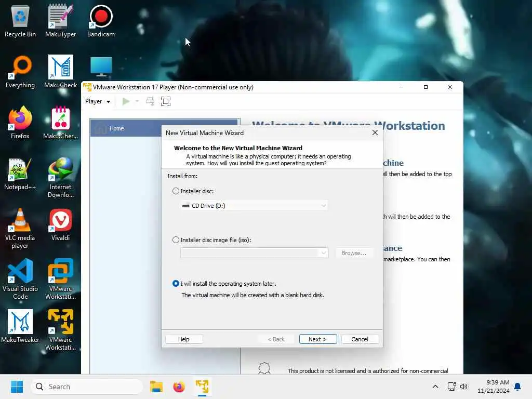Open the CD Drive (D:) dropdown
532x399 pixels.
click(x=254, y=206)
